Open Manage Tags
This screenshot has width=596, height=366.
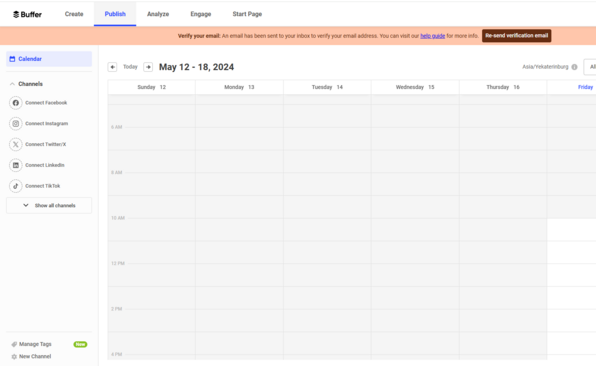35,344
